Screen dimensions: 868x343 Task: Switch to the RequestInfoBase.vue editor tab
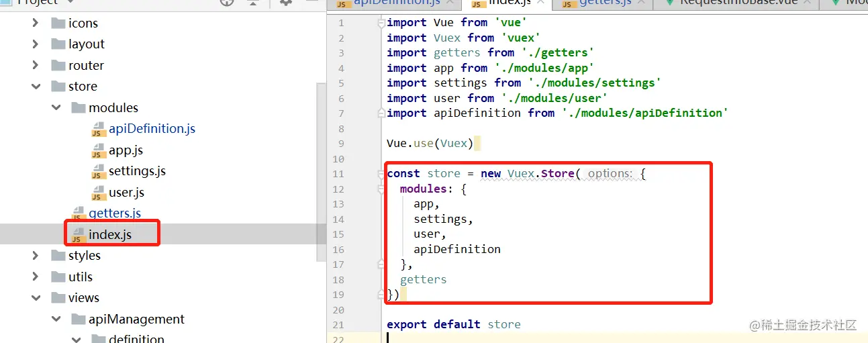(x=736, y=3)
